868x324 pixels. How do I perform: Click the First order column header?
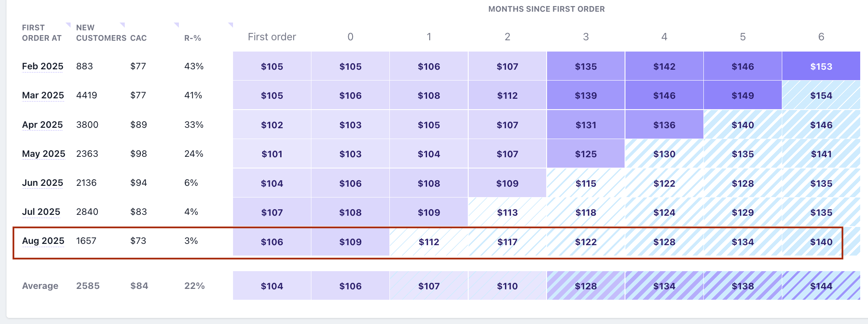(x=272, y=37)
